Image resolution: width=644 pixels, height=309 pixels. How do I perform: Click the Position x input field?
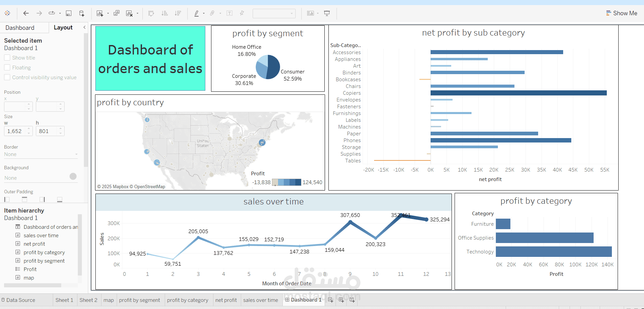click(18, 107)
